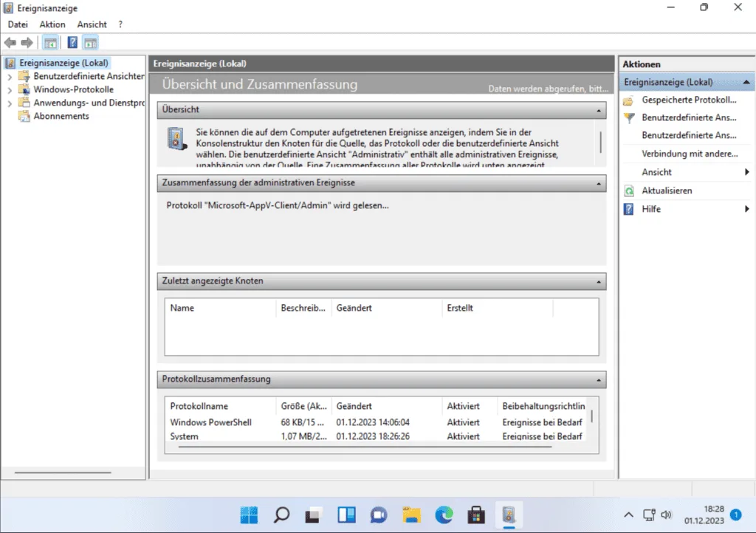Open Microsoft Edge from the taskbar
This screenshot has width=756, height=533.
(x=444, y=515)
